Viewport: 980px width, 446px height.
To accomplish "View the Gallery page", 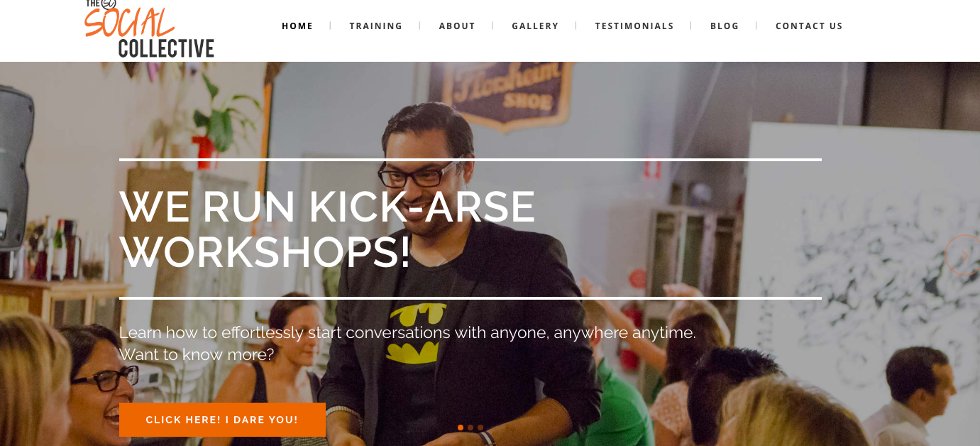I will click(x=535, y=26).
